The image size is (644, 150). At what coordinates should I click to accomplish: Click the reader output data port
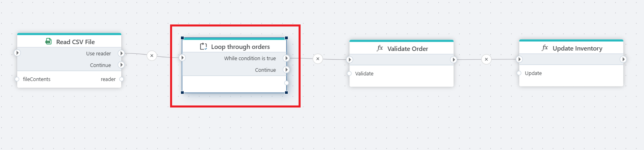click(x=121, y=79)
